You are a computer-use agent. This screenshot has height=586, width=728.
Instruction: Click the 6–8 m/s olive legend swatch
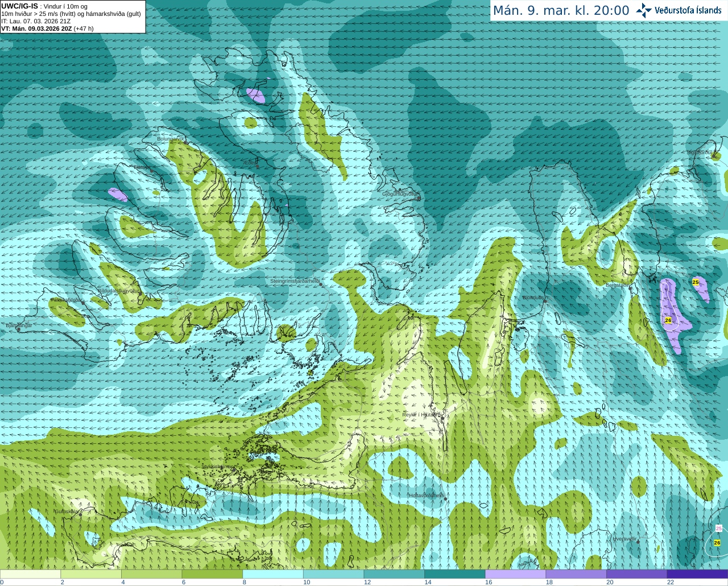tap(212, 574)
